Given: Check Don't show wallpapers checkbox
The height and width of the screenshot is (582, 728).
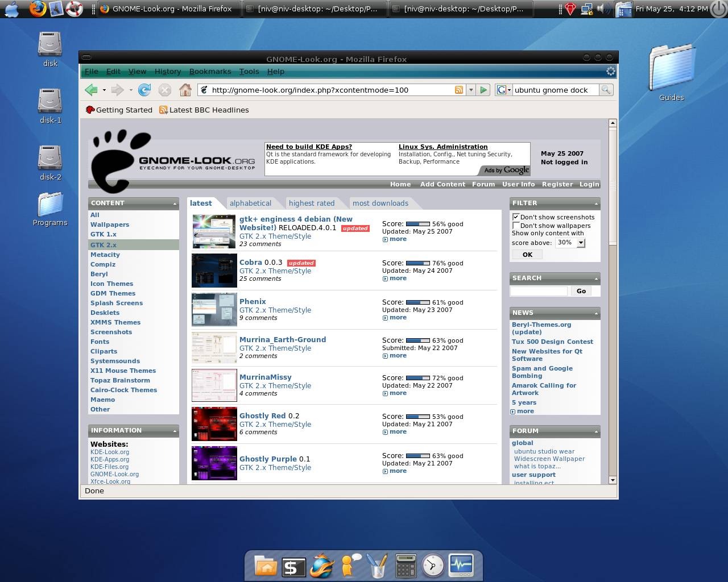Looking at the screenshot, I should click(516, 226).
